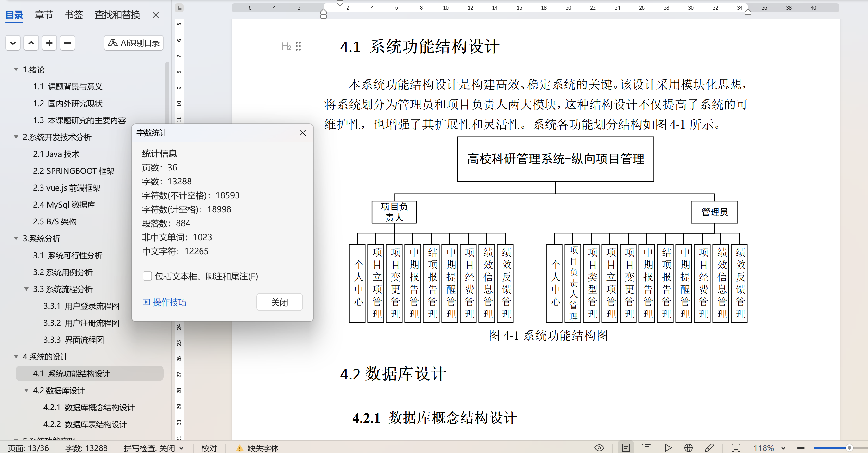Viewport: 868px width, 453px height.
Task: Click the eye protection mode icon
Action: point(599,447)
